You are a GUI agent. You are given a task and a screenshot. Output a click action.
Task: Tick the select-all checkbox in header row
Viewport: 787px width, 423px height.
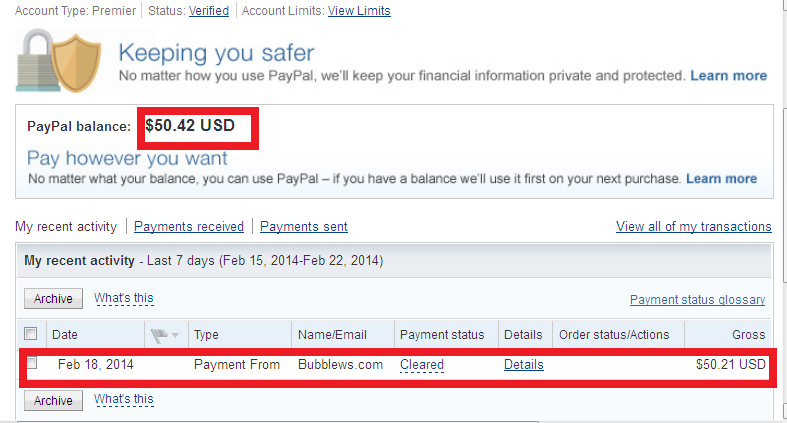[x=31, y=334]
